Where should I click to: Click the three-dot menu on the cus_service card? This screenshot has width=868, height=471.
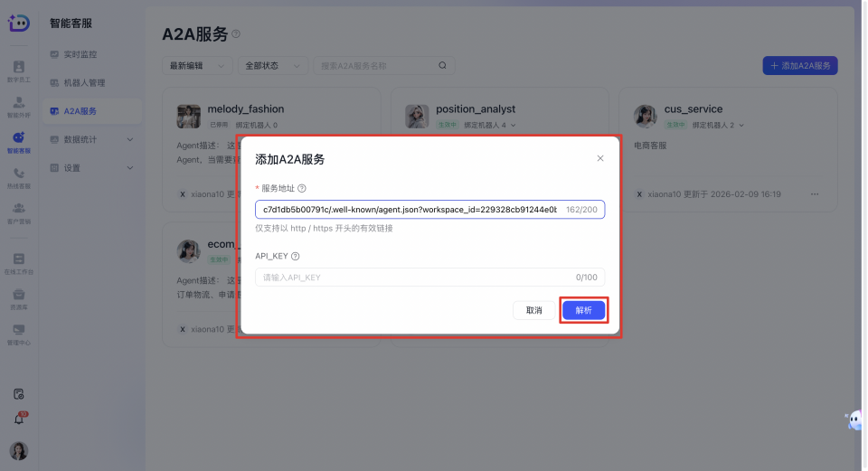[815, 194]
